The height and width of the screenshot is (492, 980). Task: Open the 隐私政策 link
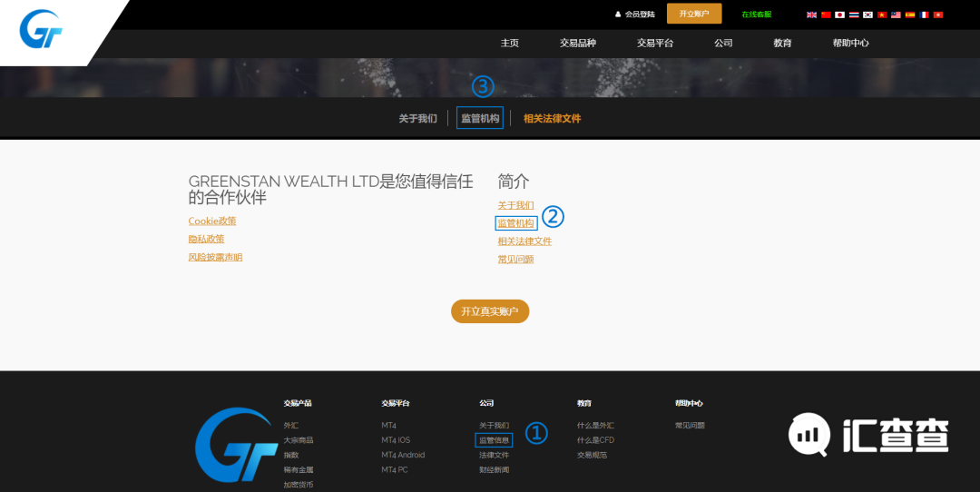206,239
